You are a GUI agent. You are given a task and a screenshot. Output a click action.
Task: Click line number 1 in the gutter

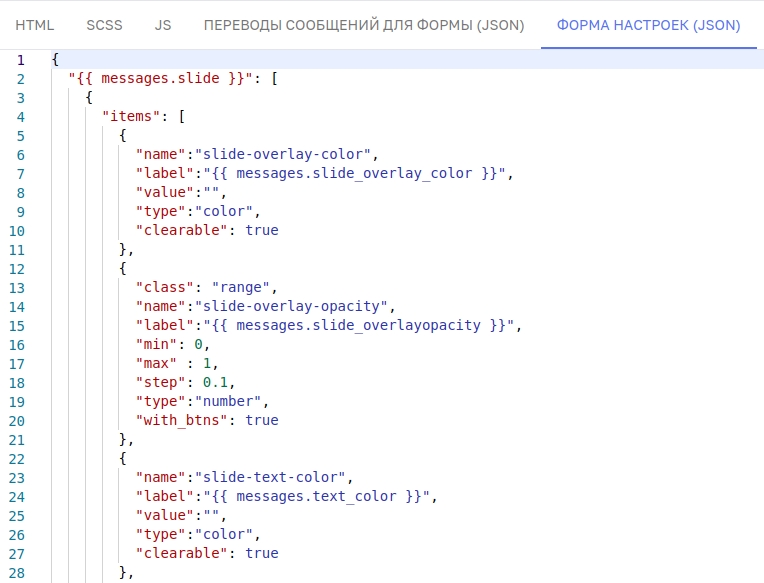pos(20,60)
